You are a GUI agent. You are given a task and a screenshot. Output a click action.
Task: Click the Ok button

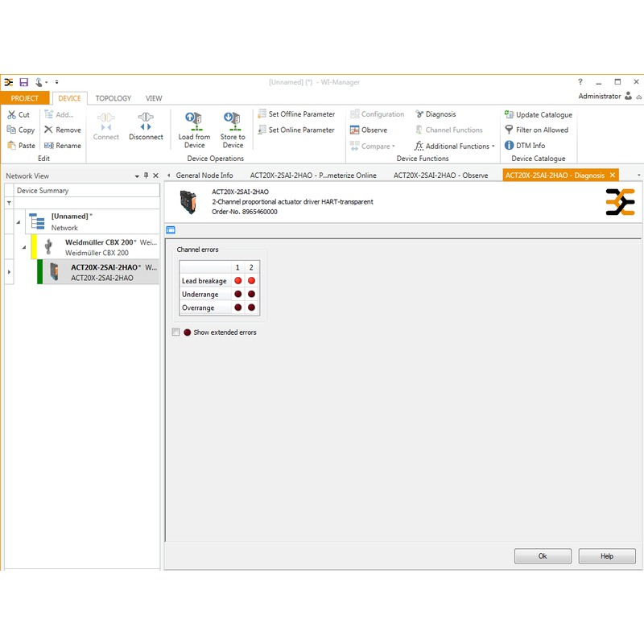point(543,556)
